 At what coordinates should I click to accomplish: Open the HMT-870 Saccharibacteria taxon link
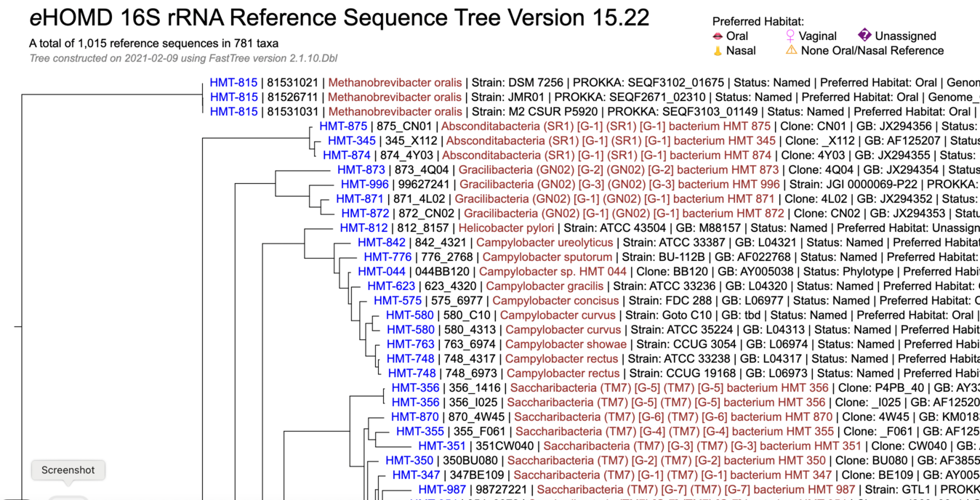414,417
